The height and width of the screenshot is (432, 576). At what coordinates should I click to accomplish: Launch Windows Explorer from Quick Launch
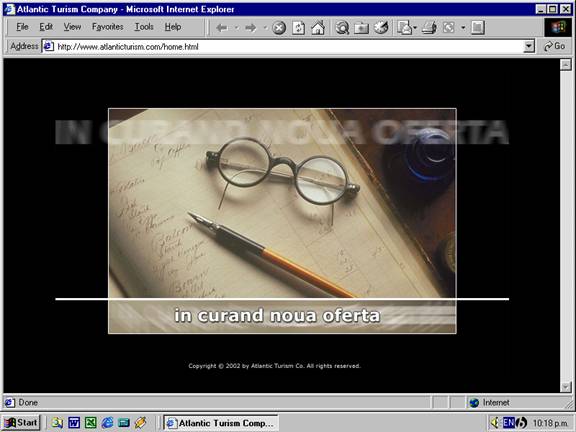[x=57, y=423]
